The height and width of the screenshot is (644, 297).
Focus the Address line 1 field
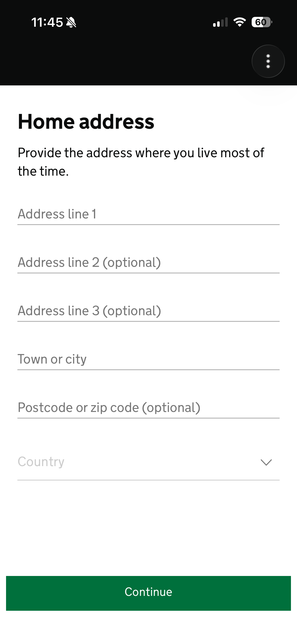[x=148, y=214]
